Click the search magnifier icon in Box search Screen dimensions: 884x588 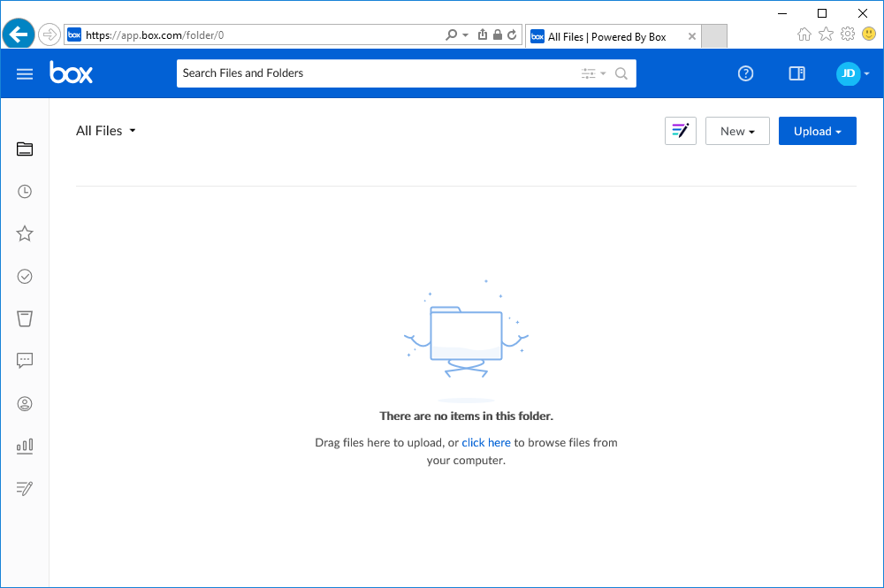621,73
